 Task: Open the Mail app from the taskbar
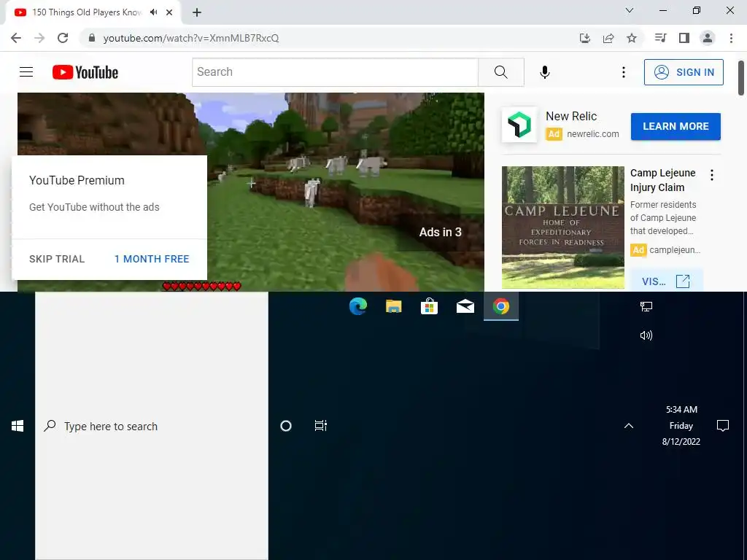(x=465, y=306)
